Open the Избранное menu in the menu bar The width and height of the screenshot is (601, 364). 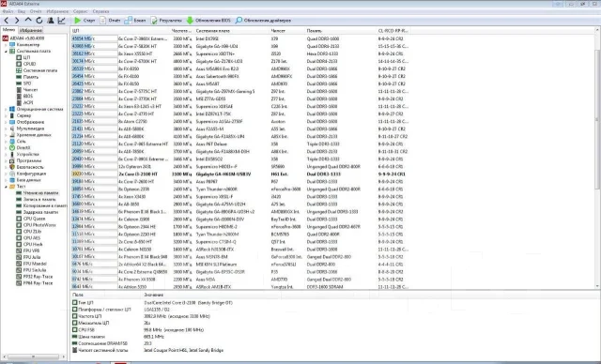pyautogui.click(x=57, y=11)
